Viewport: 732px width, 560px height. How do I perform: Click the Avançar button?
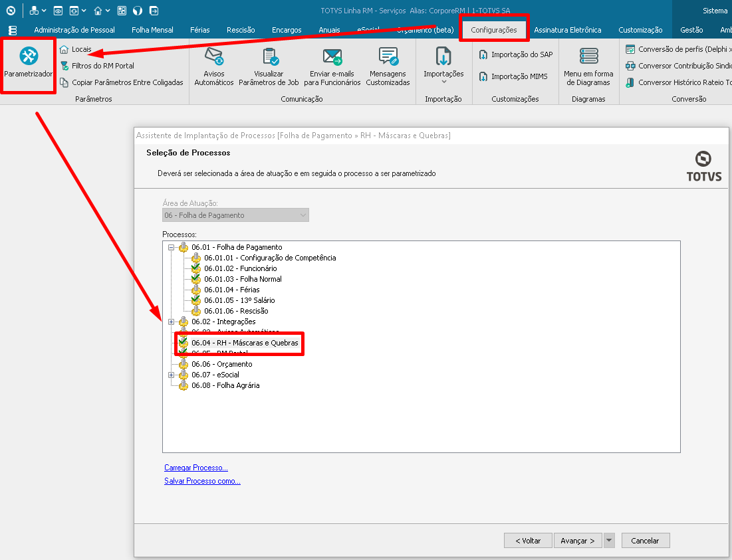(578, 541)
